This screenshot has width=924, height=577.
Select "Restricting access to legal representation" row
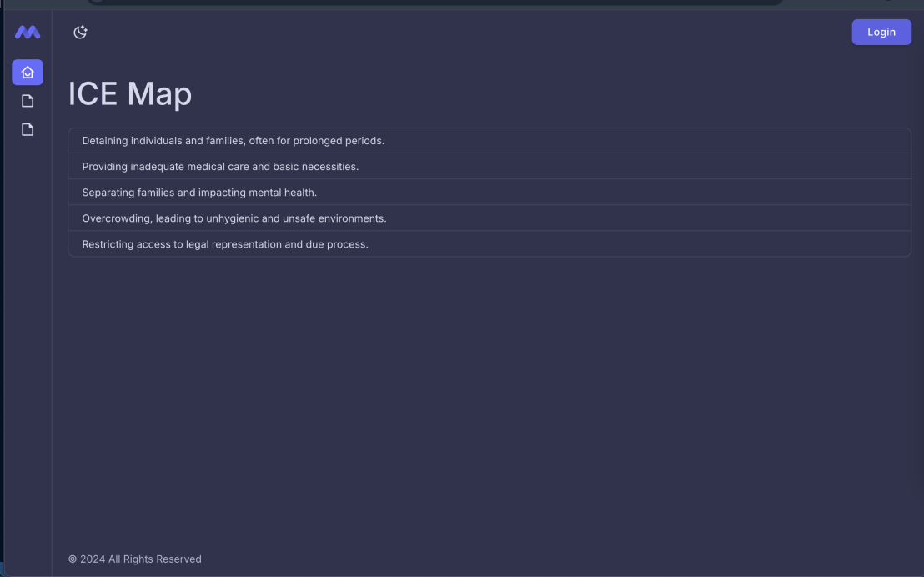490,244
